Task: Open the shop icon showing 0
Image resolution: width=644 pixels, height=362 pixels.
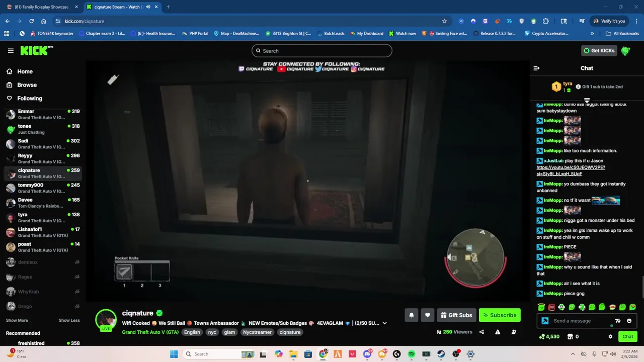Action: click(573, 337)
